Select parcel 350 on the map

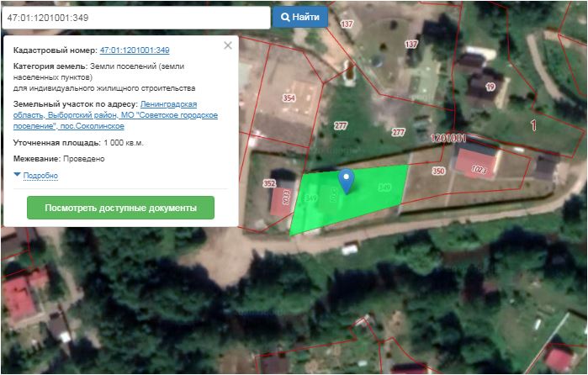tap(437, 171)
